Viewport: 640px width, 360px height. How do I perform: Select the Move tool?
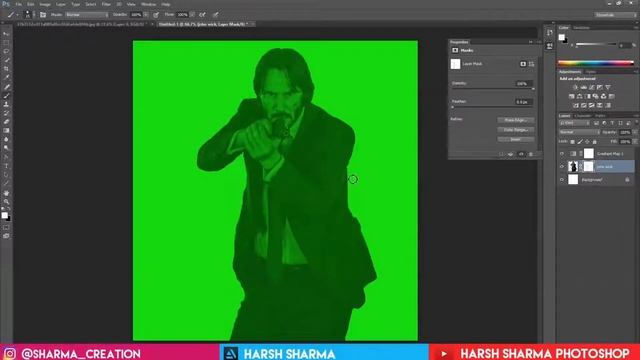coord(6,34)
